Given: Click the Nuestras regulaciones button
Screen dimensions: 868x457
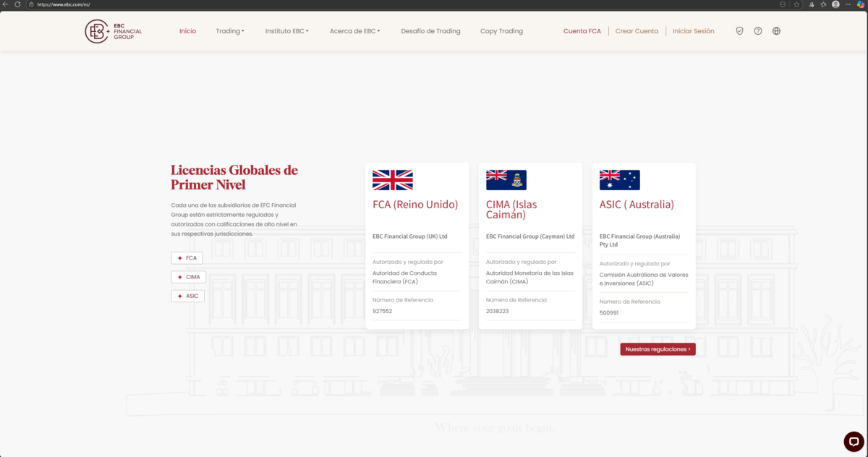Looking at the screenshot, I should point(658,349).
